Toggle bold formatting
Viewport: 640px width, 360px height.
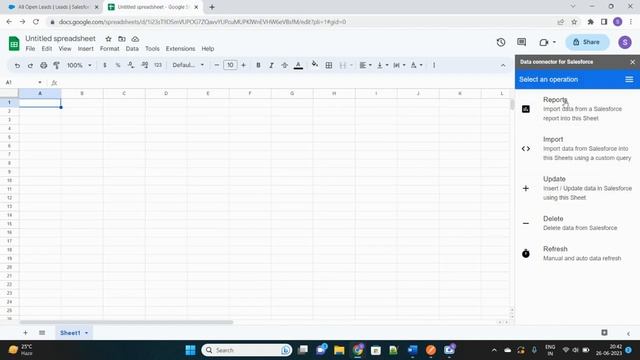tap(258, 65)
